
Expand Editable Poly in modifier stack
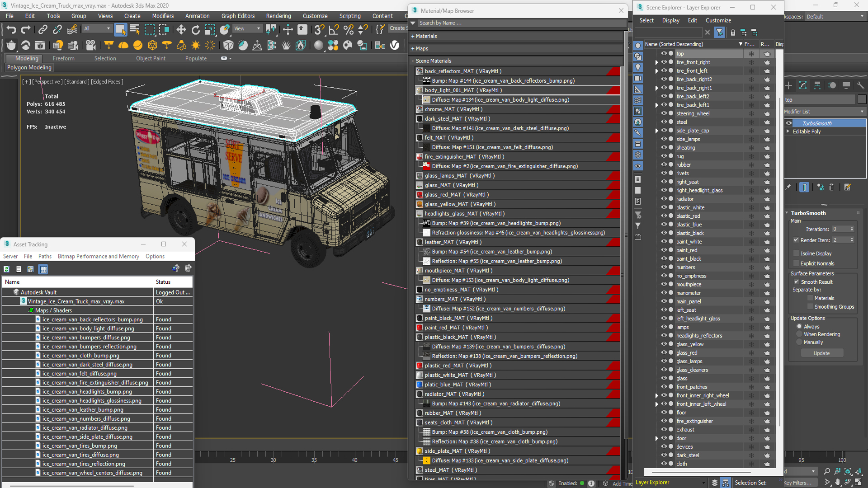788,131
